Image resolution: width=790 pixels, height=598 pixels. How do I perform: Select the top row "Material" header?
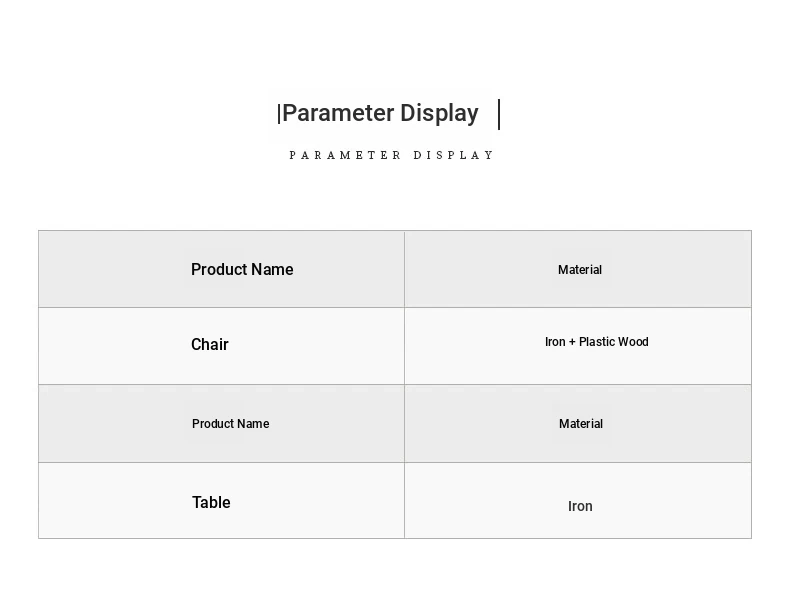pos(580,270)
